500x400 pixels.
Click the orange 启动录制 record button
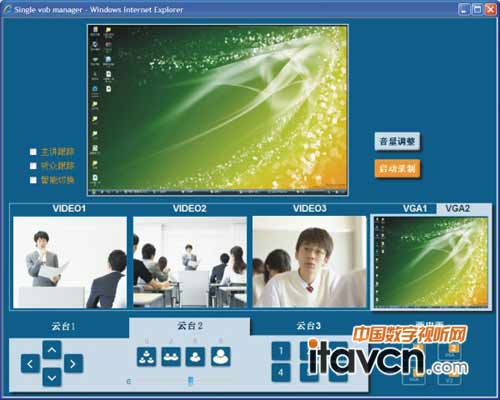397,169
